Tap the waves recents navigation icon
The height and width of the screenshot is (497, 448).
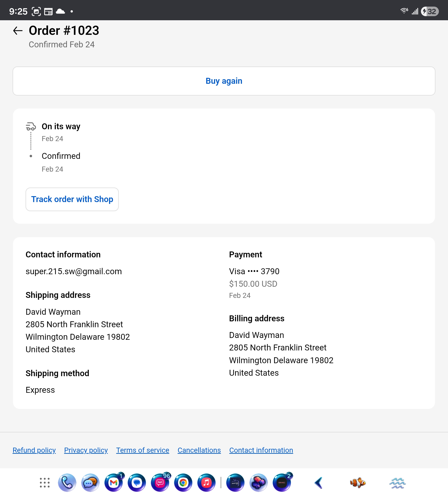coord(397,483)
